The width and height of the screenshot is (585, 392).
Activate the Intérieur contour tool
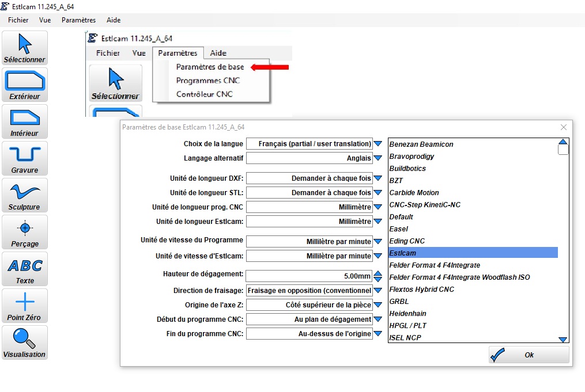[24, 121]
